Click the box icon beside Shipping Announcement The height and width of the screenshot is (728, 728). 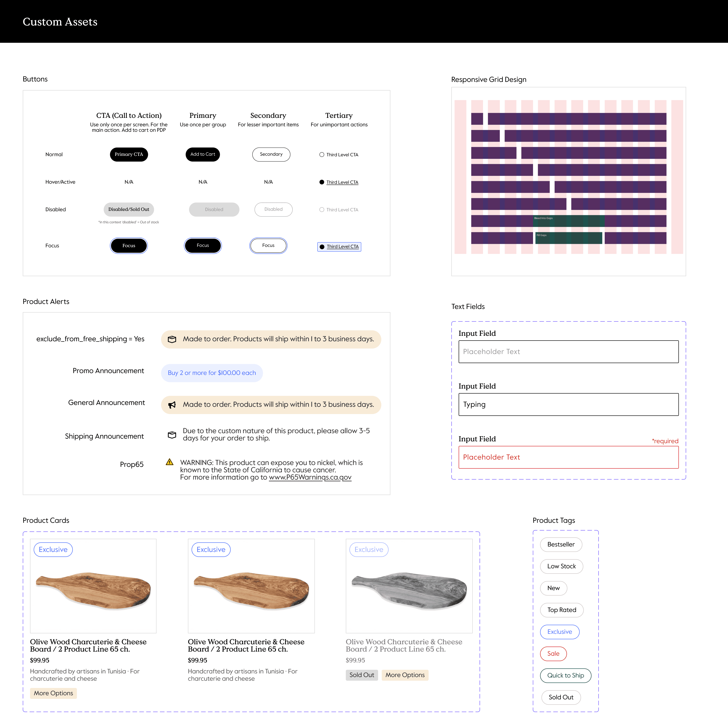click(x=172, y=435)
